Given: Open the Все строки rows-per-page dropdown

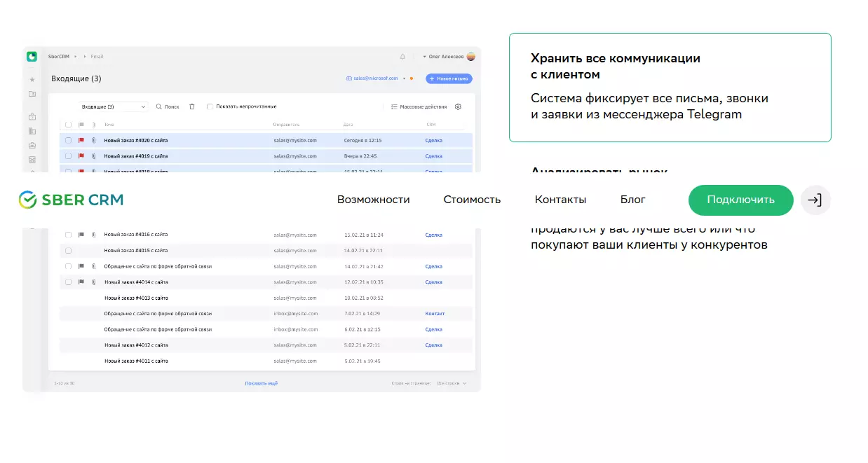Looking at the screenshot, I should click(x=452, y=383).
